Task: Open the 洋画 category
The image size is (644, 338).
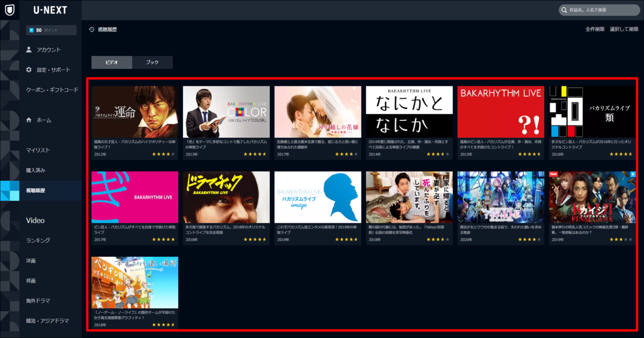Action: (31, 261)
